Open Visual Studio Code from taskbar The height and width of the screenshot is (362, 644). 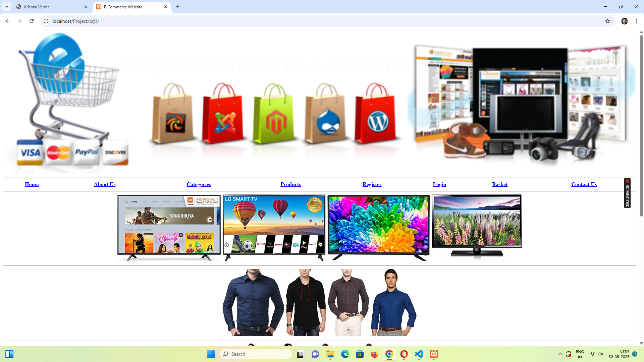pyautogui.click(x=419, y=354)
